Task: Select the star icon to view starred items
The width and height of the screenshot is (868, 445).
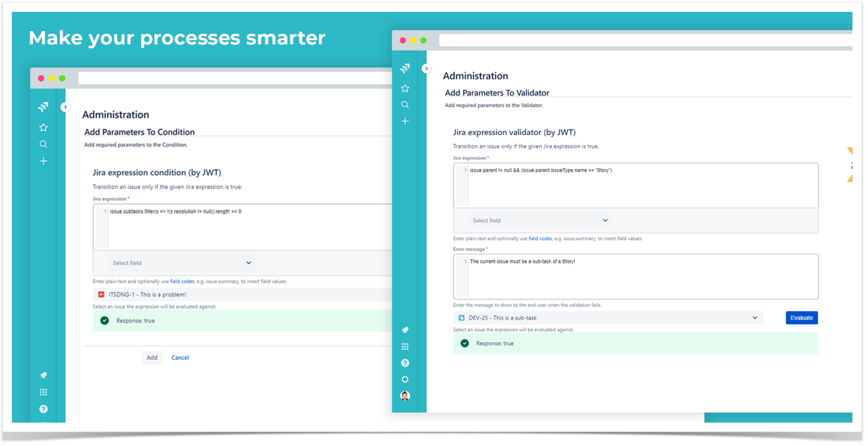Action: (405, 88)
